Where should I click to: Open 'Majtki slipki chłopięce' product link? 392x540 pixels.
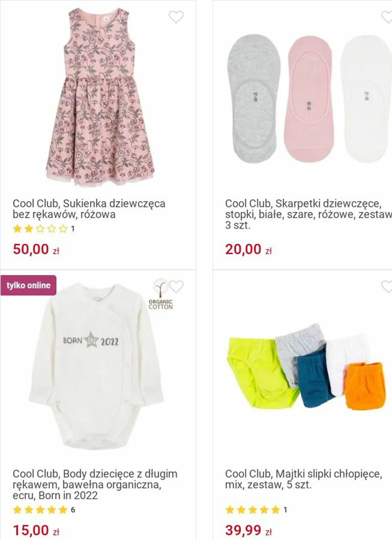click(x=304, y=479)
